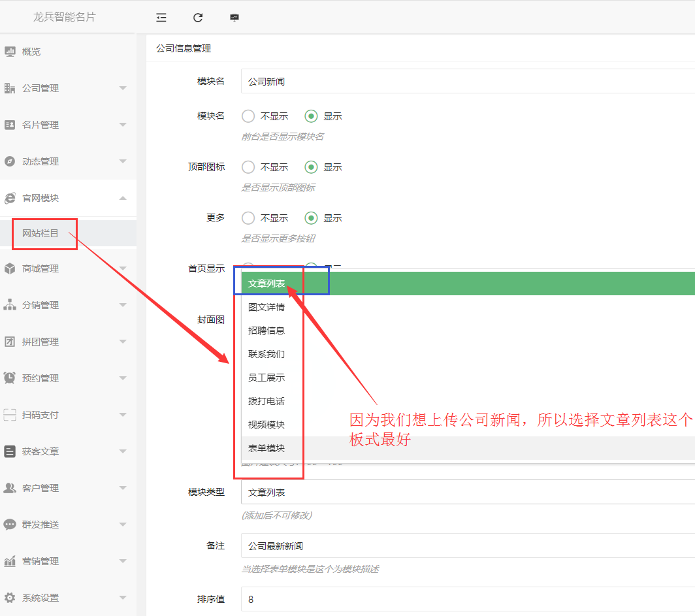Click the monitor icon in top bar

(234, 18)
